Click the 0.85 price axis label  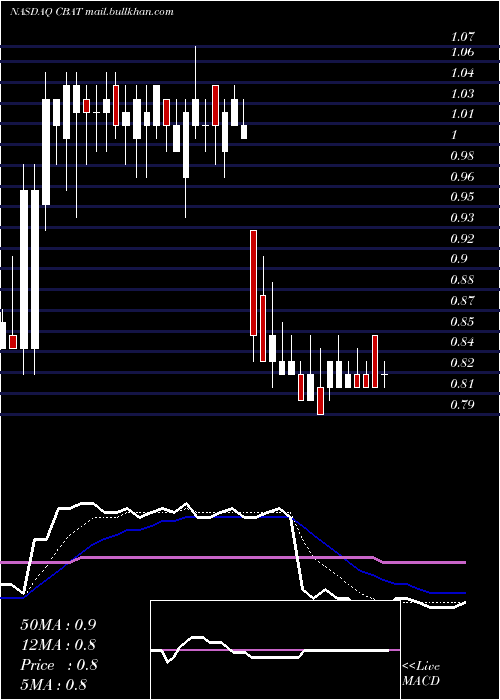[462, 321]
